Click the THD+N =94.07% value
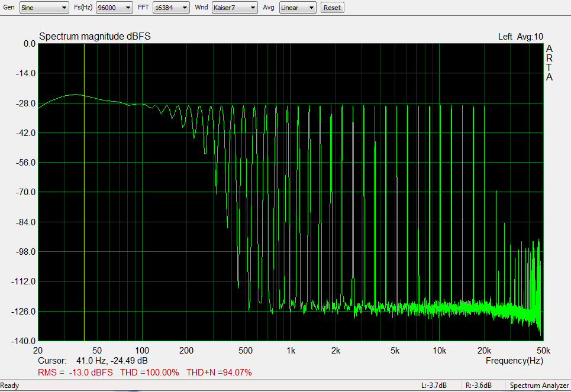Image resolution: width=571 pixels, height=392 pixels. (x=219, y=372)
